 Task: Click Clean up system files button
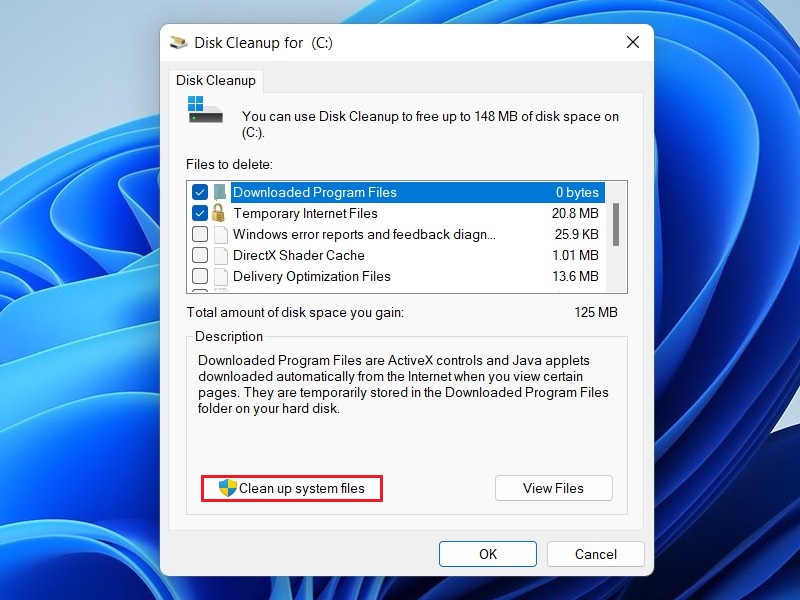click(292, 488)
